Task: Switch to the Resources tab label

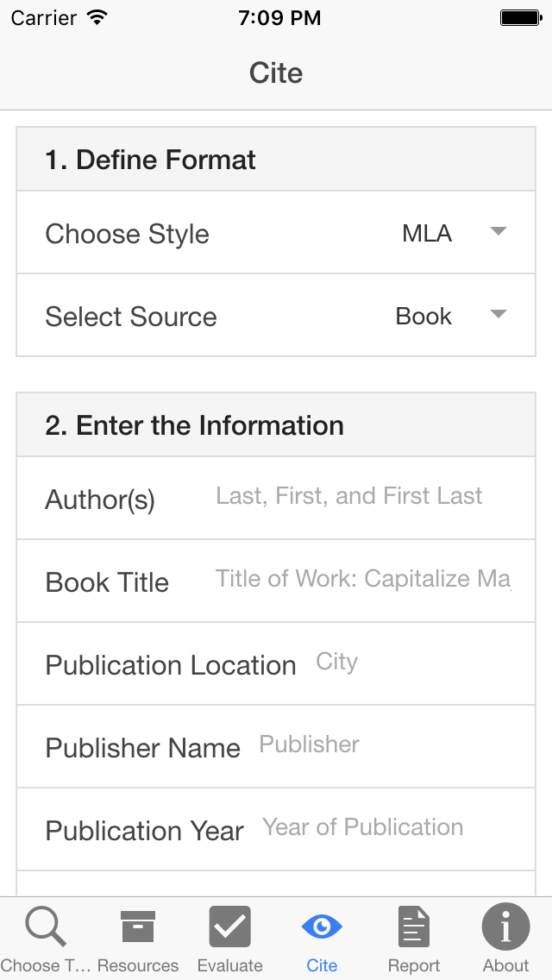Action: point(137,965)
